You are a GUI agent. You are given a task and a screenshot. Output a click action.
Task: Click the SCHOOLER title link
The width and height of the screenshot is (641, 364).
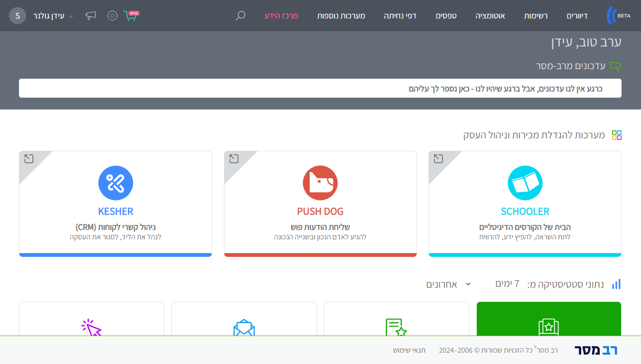pos(525,211)
